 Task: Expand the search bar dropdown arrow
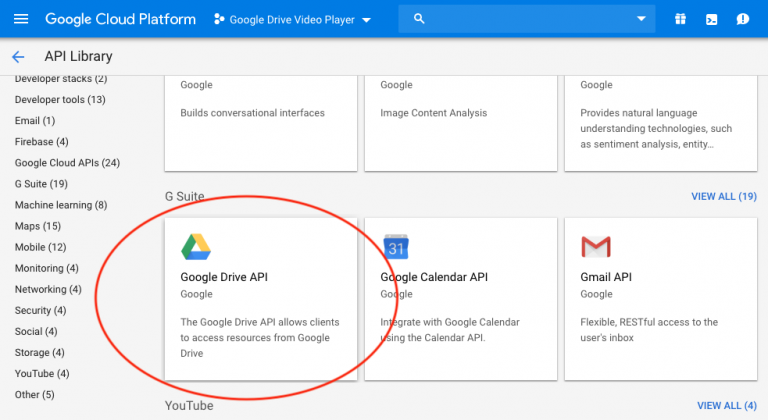tap(641, 19)
